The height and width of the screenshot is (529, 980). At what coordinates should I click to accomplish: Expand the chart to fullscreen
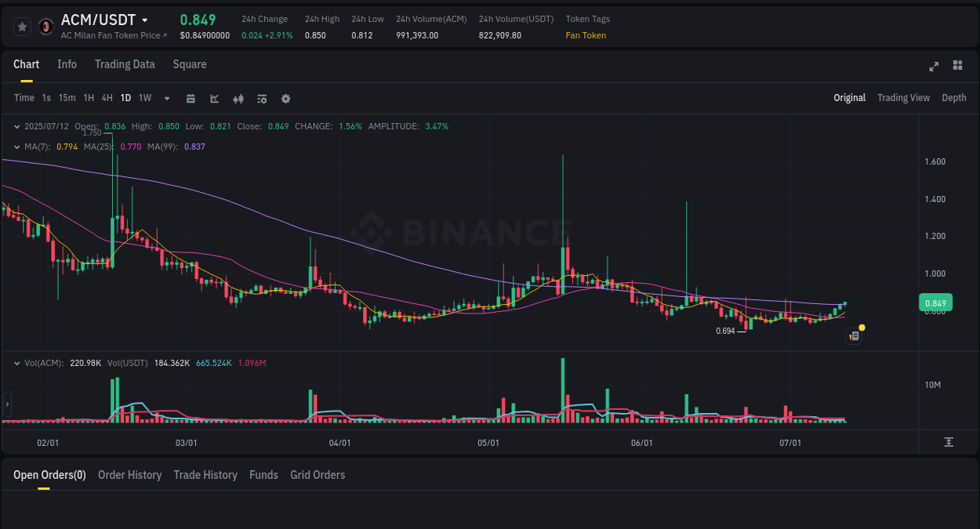click(x=934, y=67)
